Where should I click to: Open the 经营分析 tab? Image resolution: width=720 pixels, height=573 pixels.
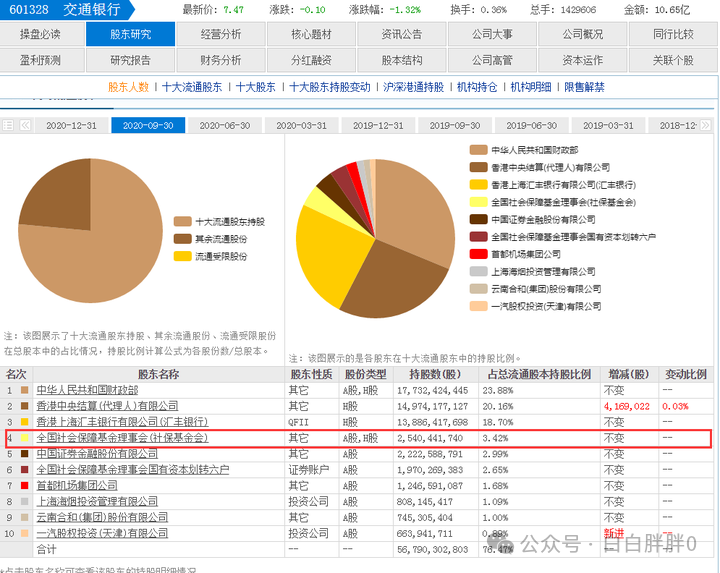click(221, 34)
